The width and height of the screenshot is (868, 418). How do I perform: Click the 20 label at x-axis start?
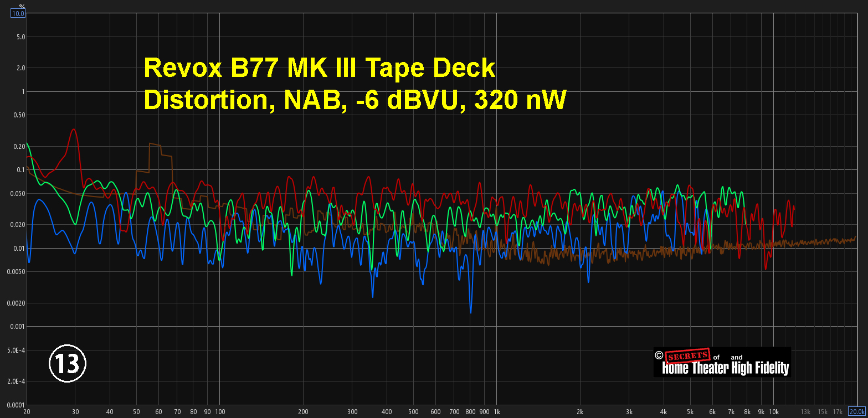point(26,411)
